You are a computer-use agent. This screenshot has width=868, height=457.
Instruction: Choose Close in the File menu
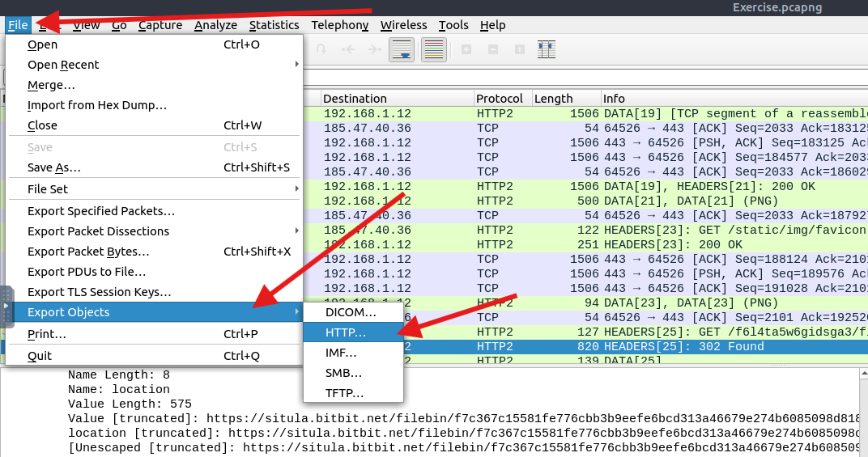(155, 125)
